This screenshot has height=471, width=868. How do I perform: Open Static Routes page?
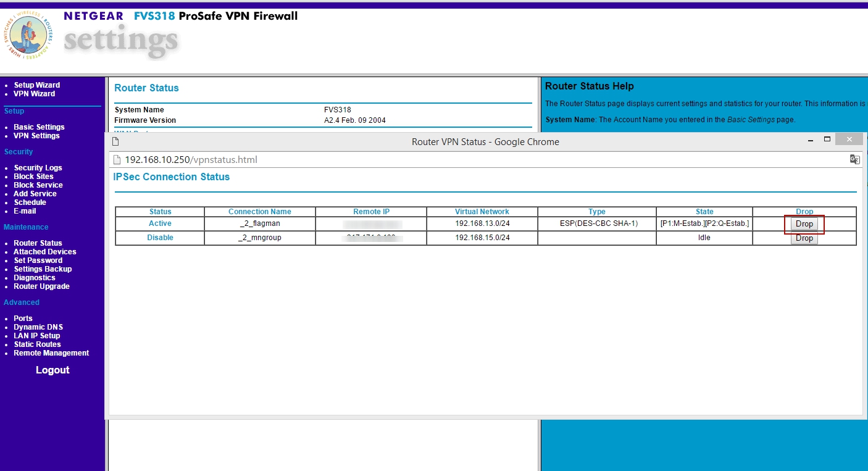tap(38, 344)
